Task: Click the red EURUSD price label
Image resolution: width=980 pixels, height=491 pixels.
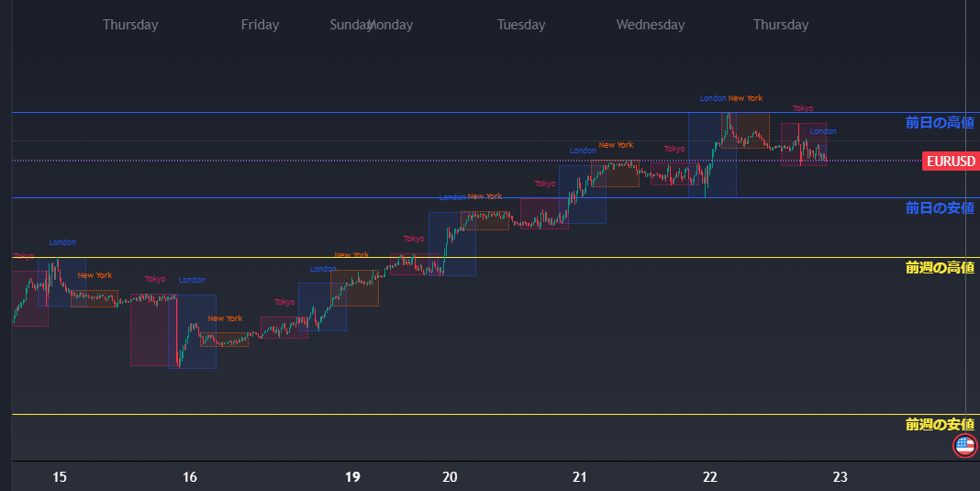Action: 950,162
